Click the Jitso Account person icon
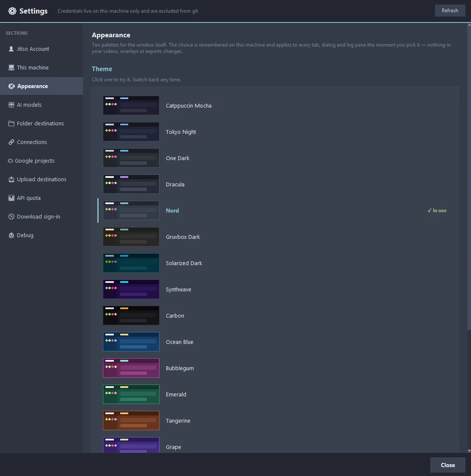Viewport: 471px width, 476px height. point(11,49)
